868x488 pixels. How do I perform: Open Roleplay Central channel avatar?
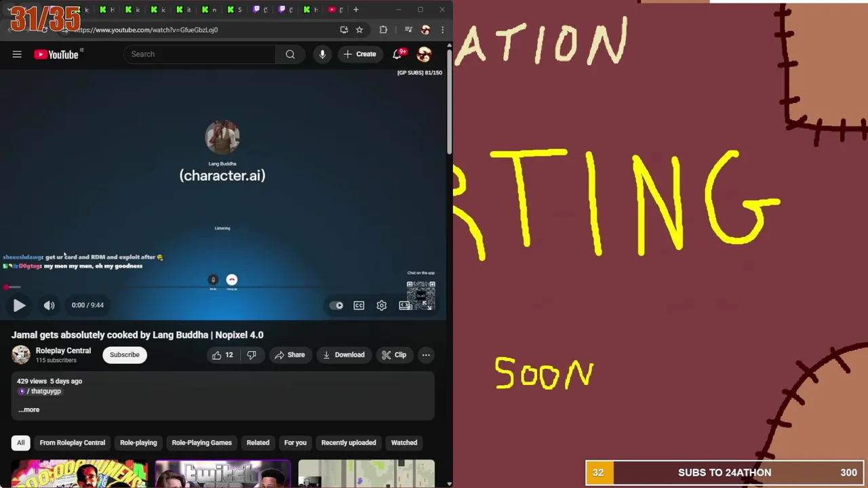pos(21,355)
